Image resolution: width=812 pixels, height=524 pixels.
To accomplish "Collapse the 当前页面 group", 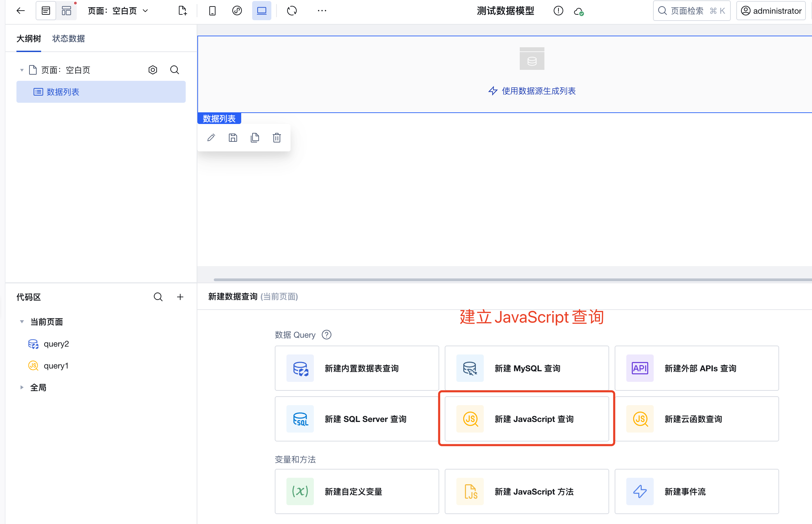I will (22, 322).
